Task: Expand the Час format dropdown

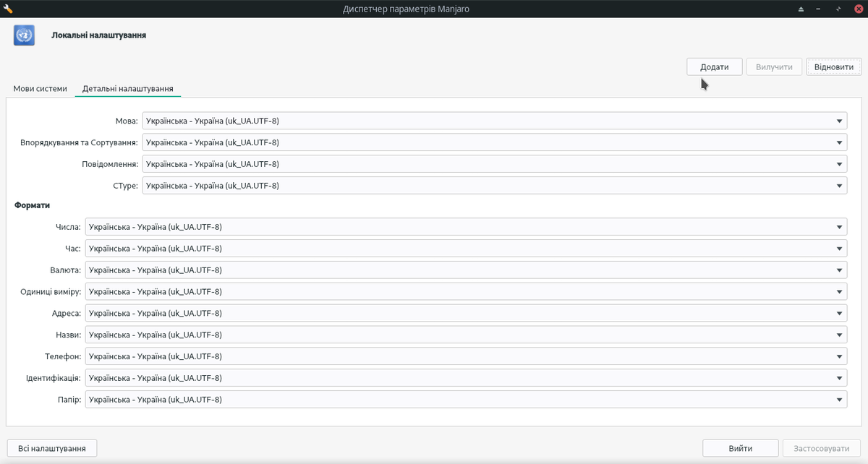Action: point(466,249)
